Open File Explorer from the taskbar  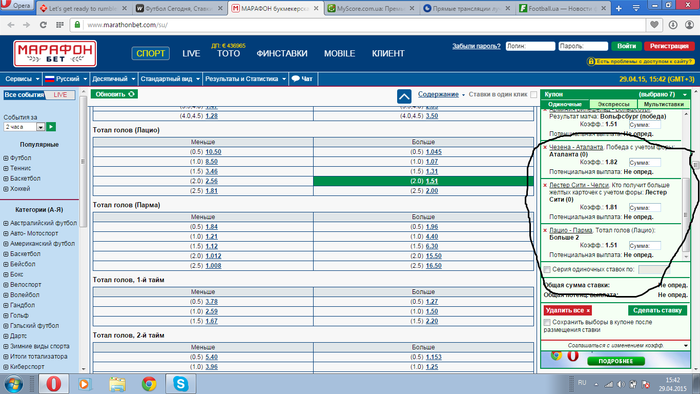pyautogui.click(x=117, y=384)
